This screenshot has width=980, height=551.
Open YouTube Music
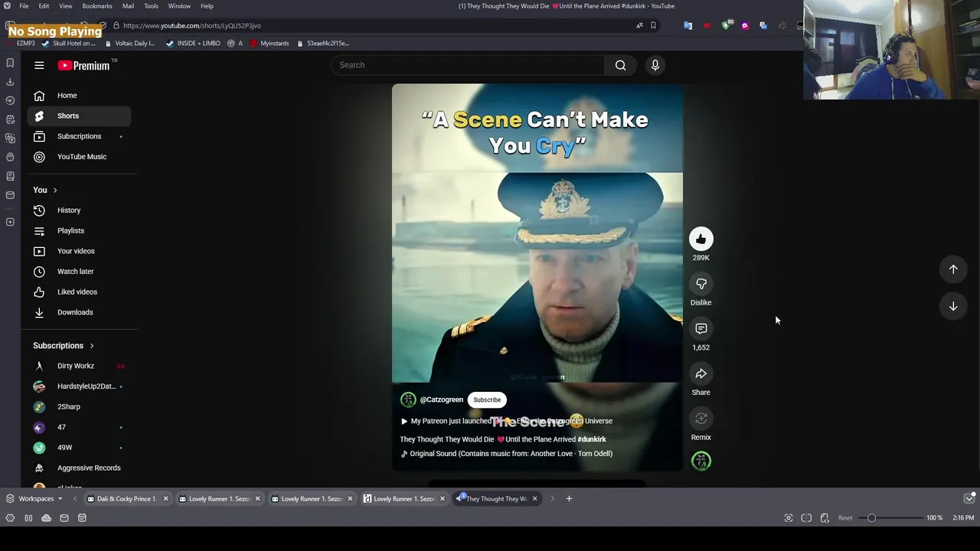point(79,157)
